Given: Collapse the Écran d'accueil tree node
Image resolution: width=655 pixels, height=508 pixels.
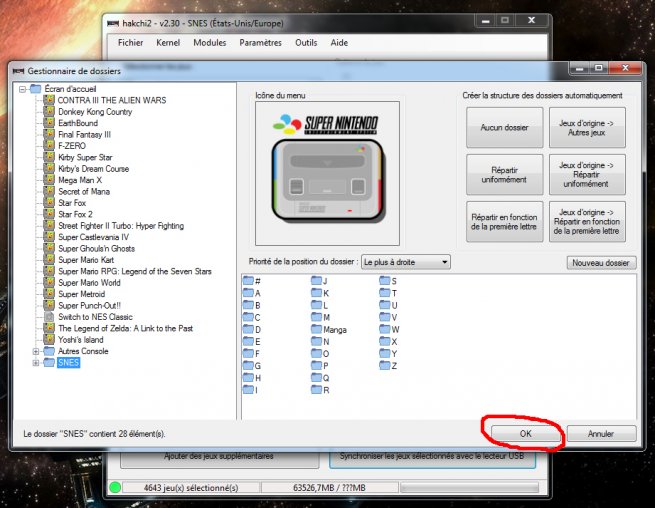Looking at the screenshot, I should [x=23, y=89].
